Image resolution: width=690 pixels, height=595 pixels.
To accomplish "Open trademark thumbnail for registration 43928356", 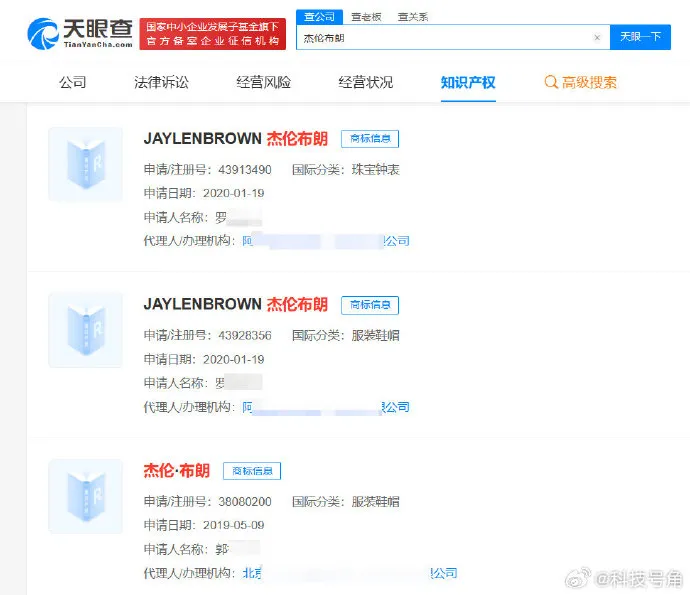I will point(85,330).
